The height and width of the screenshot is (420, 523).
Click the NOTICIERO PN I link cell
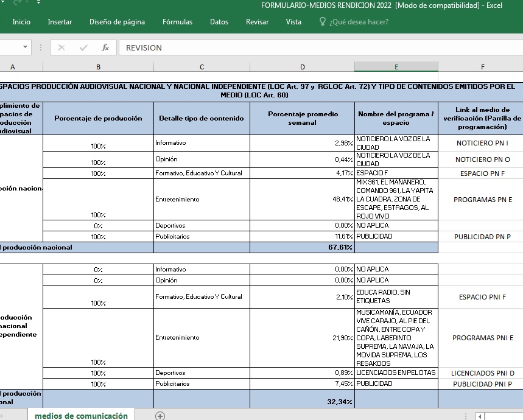(x=482, y=143)
